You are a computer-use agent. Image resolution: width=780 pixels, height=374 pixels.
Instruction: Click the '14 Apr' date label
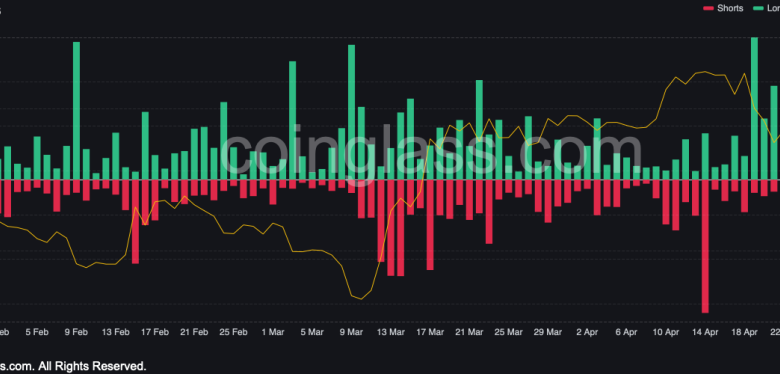(x=704, y=332)
